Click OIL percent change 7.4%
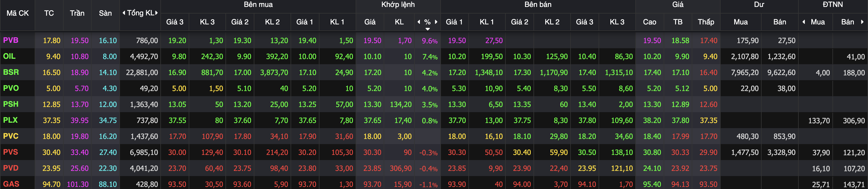Screen dimensions: 868x189 (x=430, y=57)
